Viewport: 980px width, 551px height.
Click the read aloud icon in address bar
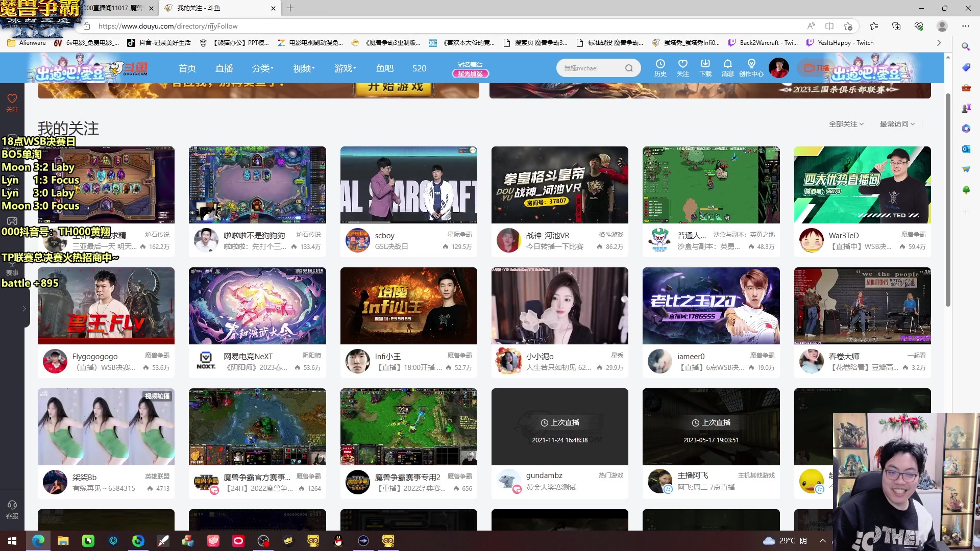click(811, 26)
